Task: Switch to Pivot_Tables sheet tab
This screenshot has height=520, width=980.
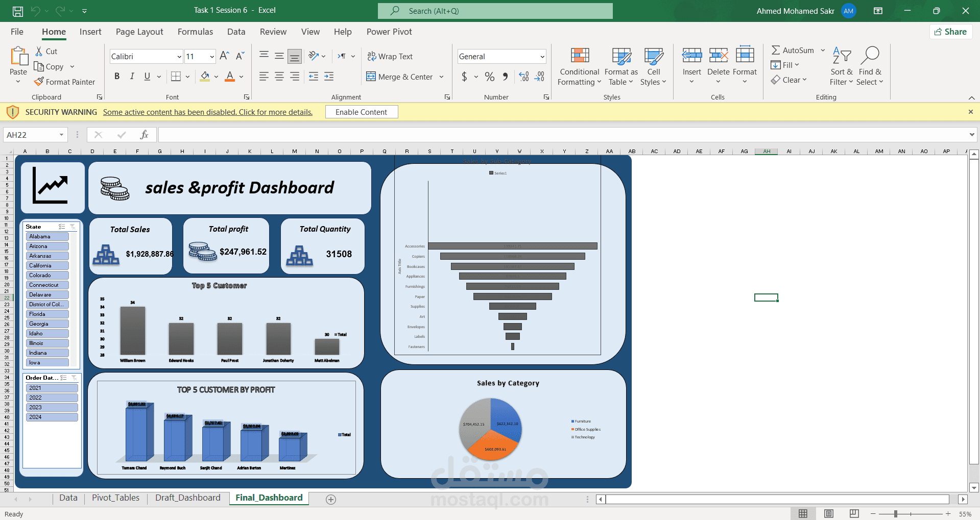Action: (115, 498)
